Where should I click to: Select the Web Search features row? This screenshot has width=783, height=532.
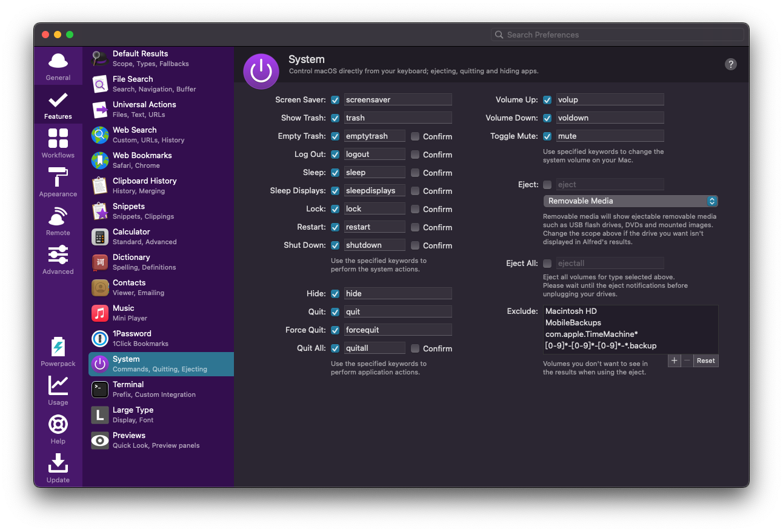point(161,135)
